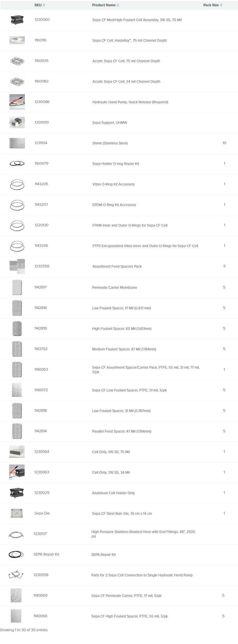
Task: Click the Sepa Support UHMW product image
Action: pyautogui.click(x=17, y=122)
